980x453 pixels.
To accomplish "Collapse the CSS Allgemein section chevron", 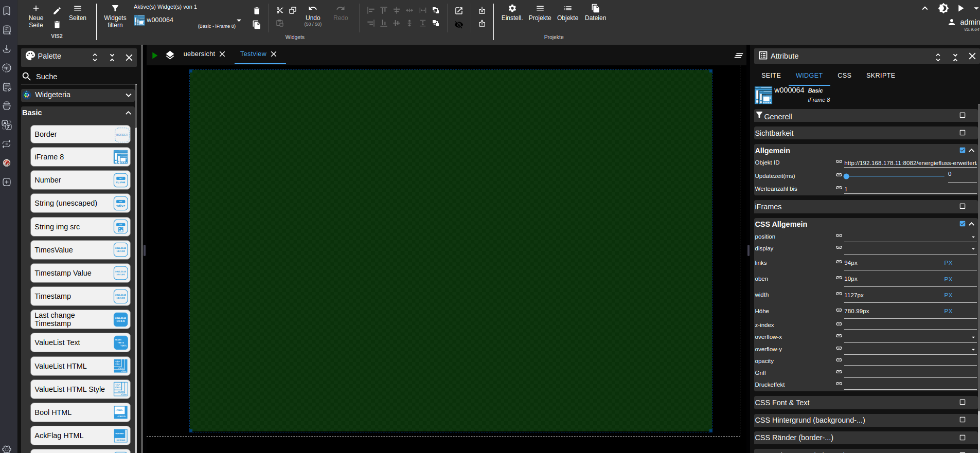I will 972,224.
